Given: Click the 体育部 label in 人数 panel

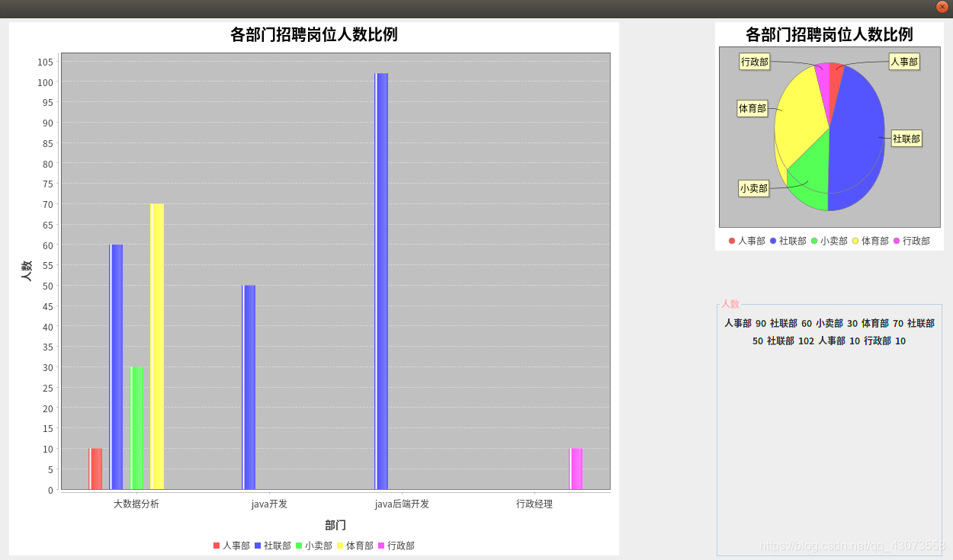Looking at the screenshot, I should coord(875,323).
